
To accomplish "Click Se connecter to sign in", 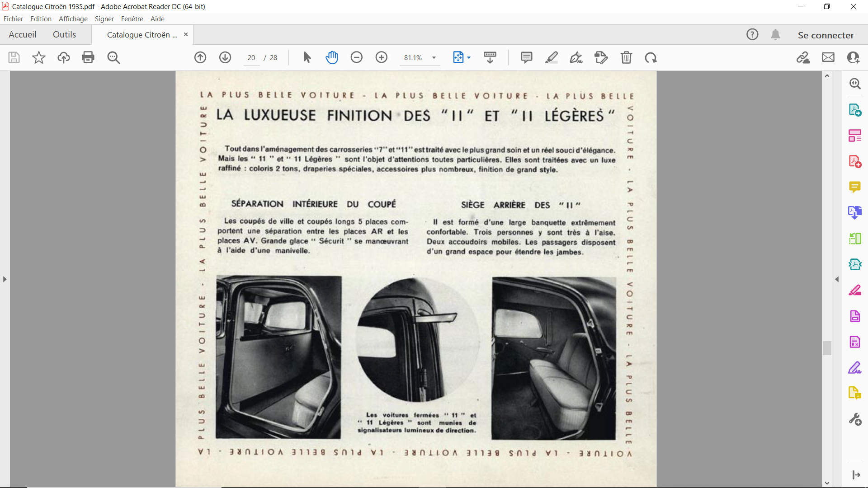I will tap(826, 35).
